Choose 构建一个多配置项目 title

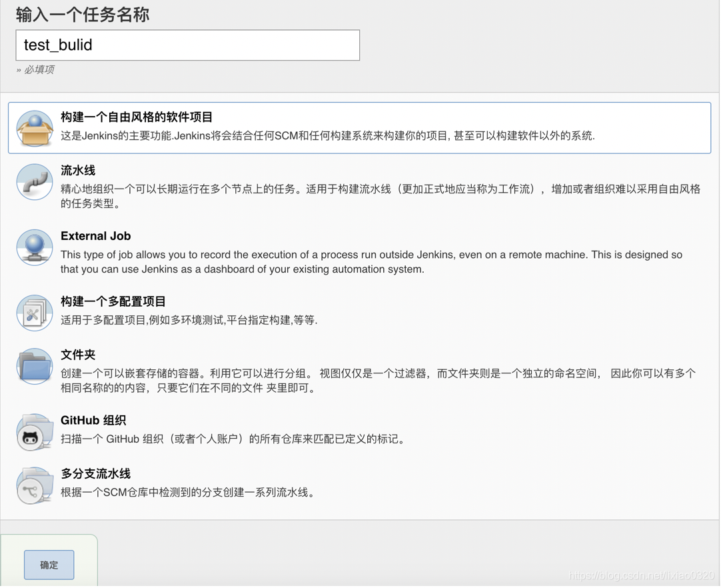tap(113, 301)
